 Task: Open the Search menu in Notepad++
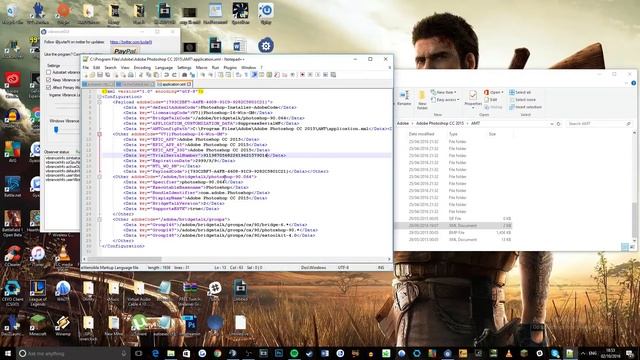pyautogui.click(x=110, y=67)
